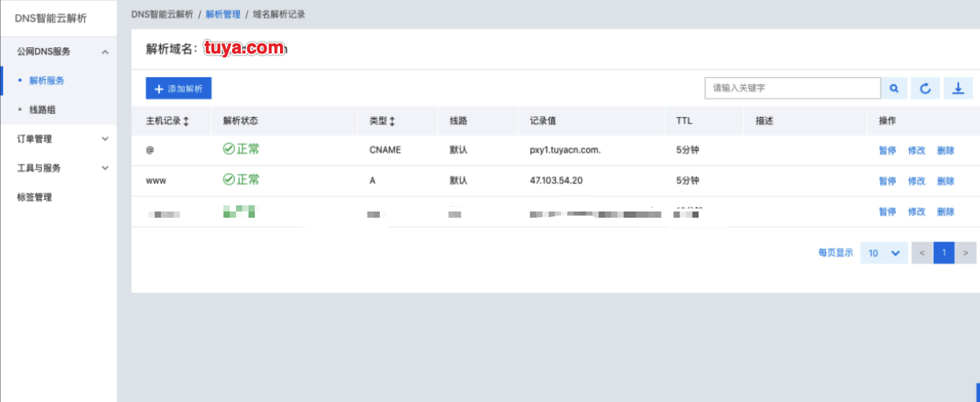Click 5分钟 TTL of www record
Viewport: 980px width, 402px height.
coord(687,181)
